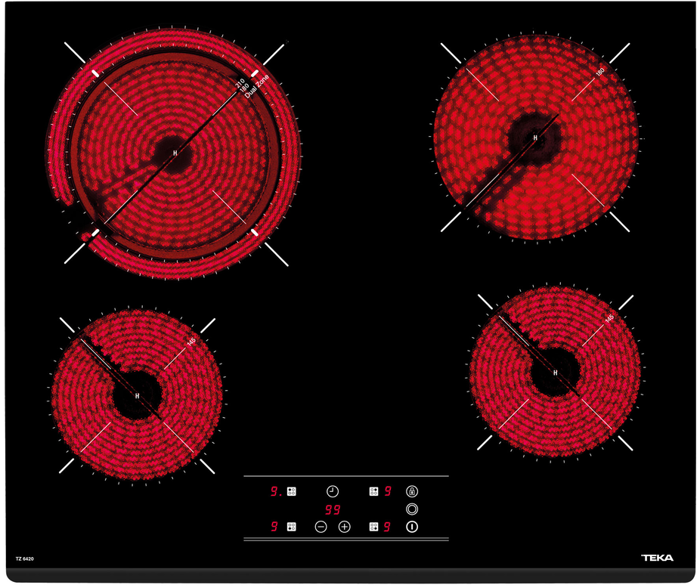Tap the child lock padlock icon
The height and width of the screenshot is (588, 700).
click(x=412, y=491)
